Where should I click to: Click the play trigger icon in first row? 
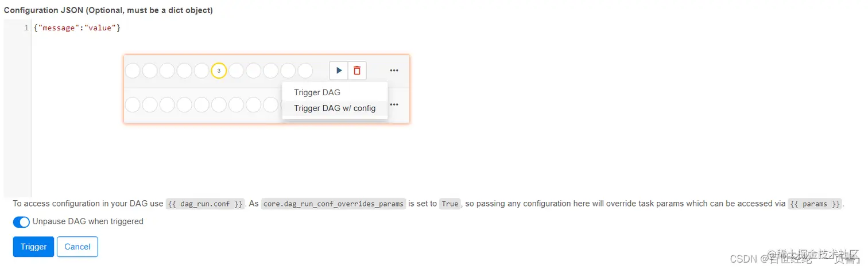(x=339, y=71)
